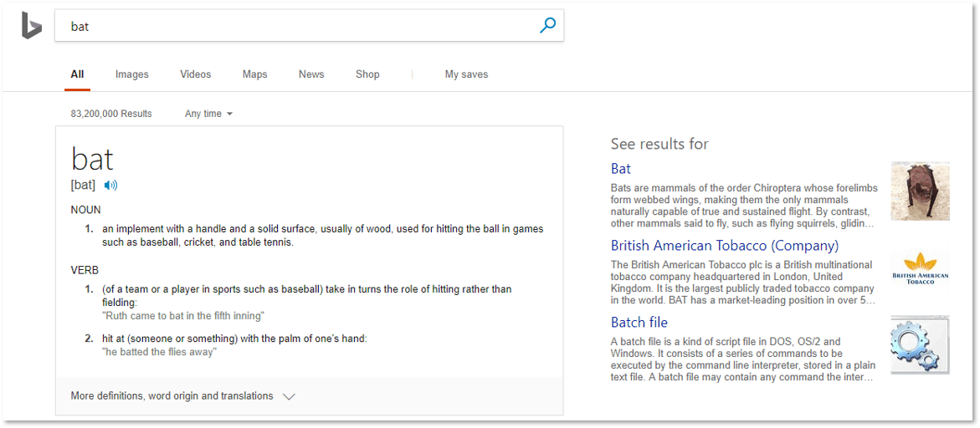Screen dimensions: 980x428
Task: Open the Any time filter dropdown
Action: [208, 114]
